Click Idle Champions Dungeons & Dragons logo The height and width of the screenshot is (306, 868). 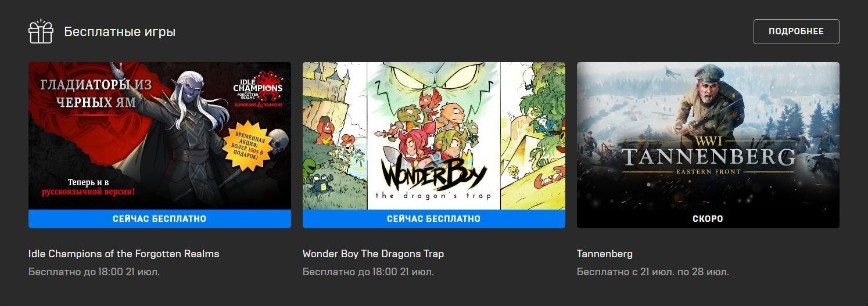coord(258,90)
